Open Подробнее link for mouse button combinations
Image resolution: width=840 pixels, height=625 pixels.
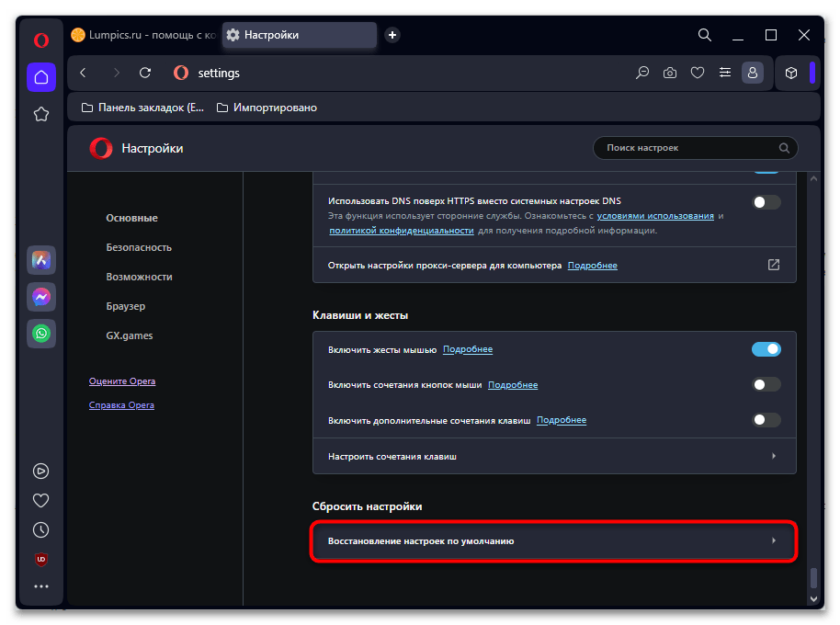point(513,385)
